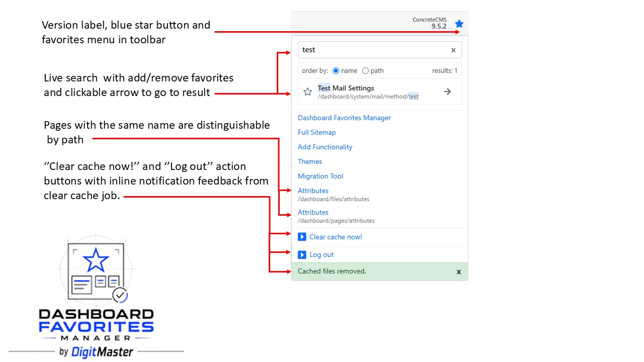The image size is (644, 362).
Task: Dismiss the Cached files removed notification
Action: point(458,271)
